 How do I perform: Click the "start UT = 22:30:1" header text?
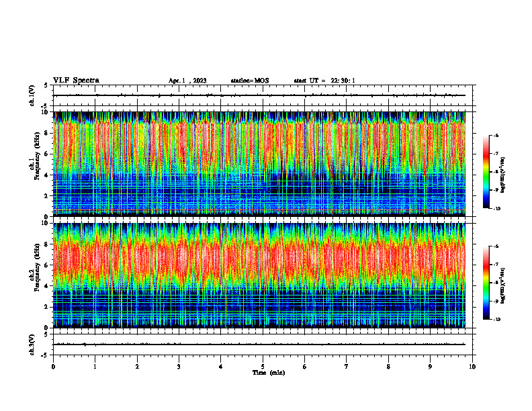pos(324,81)
